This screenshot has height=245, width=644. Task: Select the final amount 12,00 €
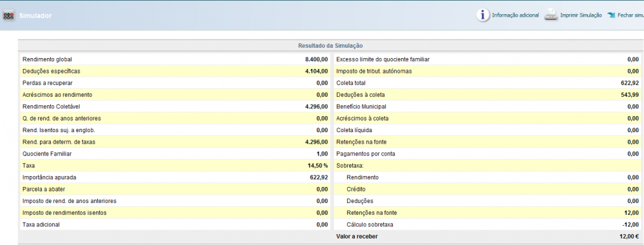click(x=629, y=237)
